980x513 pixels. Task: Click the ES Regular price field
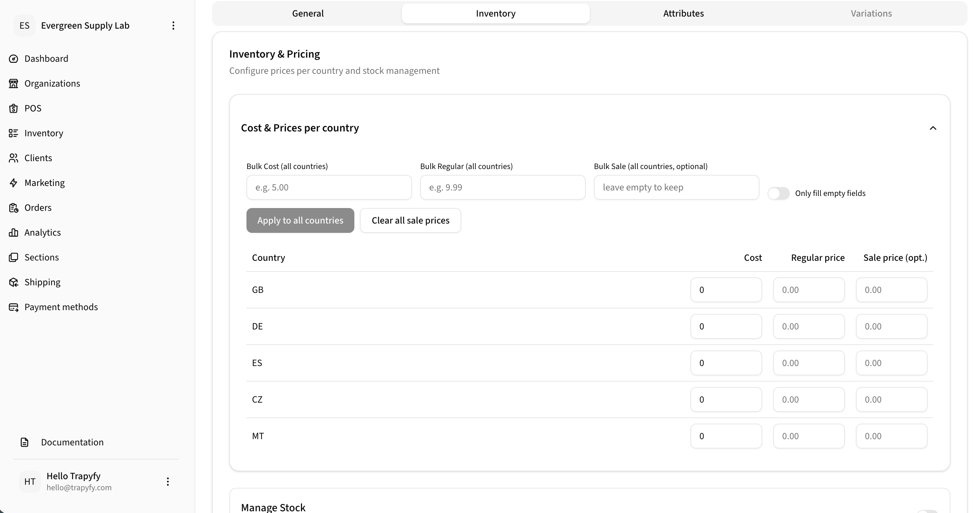pyautogui.click(x=809, y=363)
